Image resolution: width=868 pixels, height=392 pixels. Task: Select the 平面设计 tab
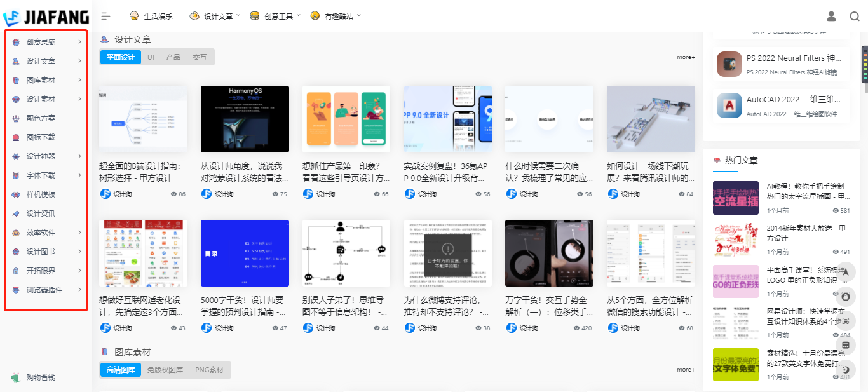(121, 57)
